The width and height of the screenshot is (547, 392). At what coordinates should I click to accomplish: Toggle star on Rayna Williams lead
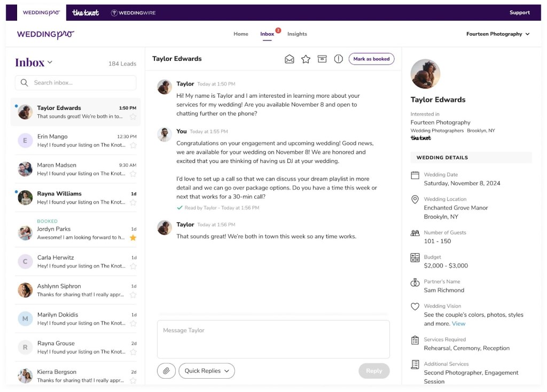[x=133, y=202]
